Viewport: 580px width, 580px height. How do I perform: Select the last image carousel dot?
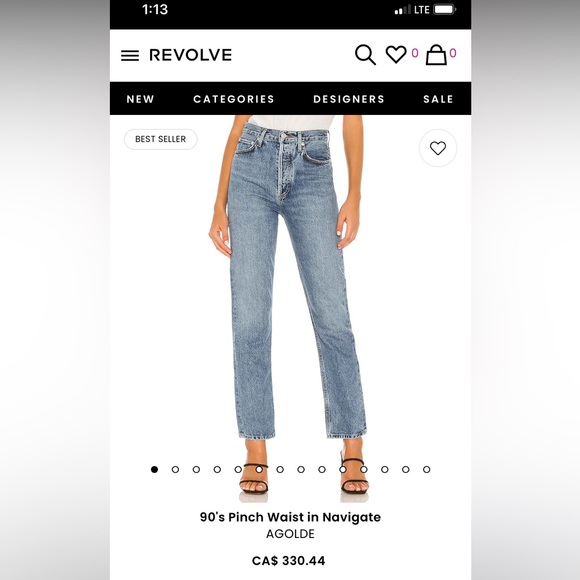click(426, 469)
